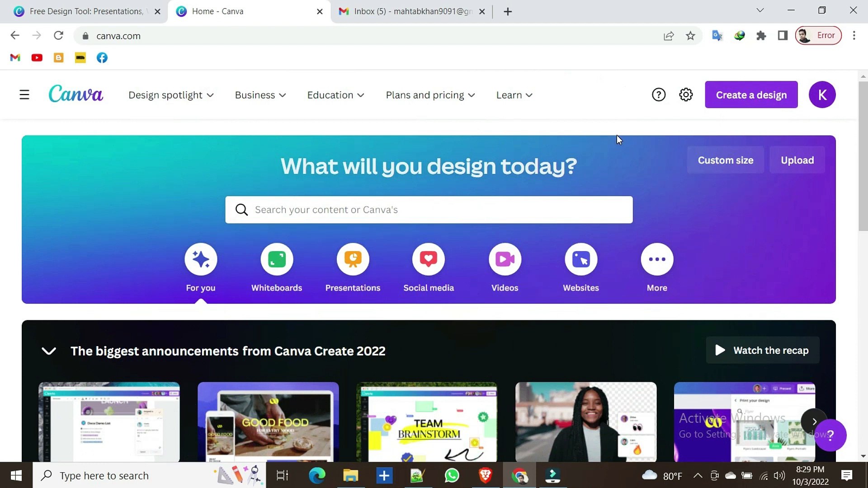868x488 pixels.
Task: Select the For you sparkle icon
Action: point(201,259)
